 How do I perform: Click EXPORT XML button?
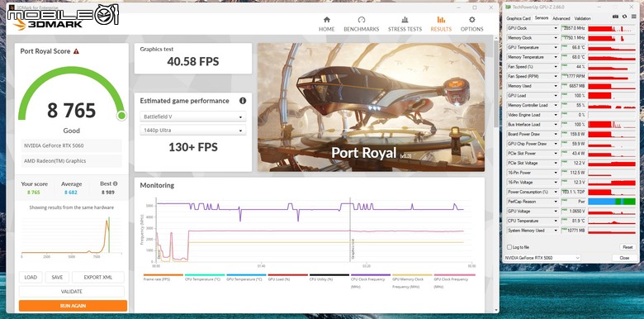coord(98,278)
